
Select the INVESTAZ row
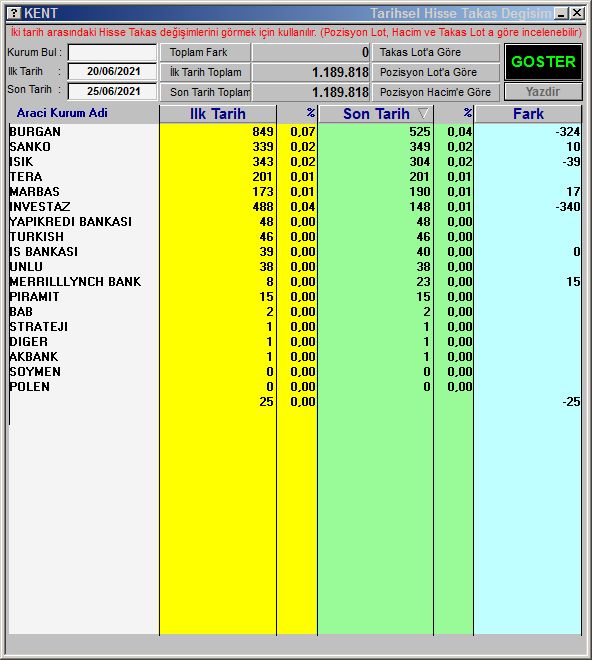[x=295, y=207]
